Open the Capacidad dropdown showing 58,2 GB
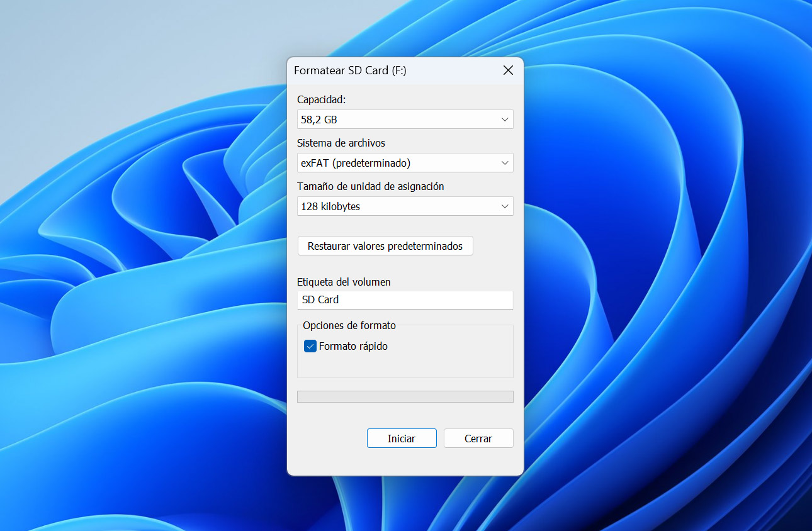 point(405,120)
